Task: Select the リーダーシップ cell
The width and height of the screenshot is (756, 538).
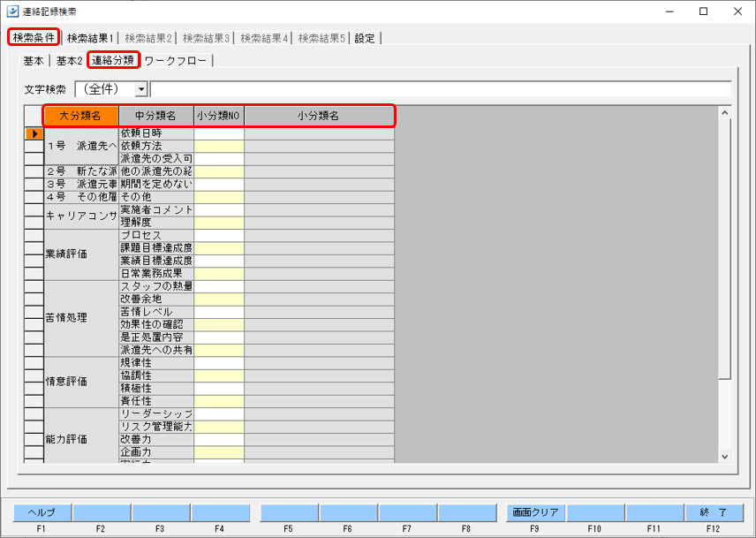Action: [x=156, y=414]
